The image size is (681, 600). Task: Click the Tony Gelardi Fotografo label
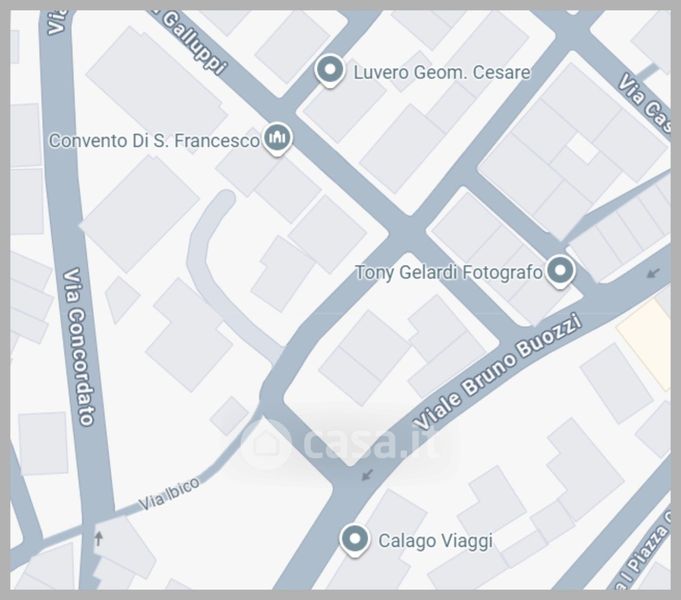pyautogui.click(x=449, y=272)
